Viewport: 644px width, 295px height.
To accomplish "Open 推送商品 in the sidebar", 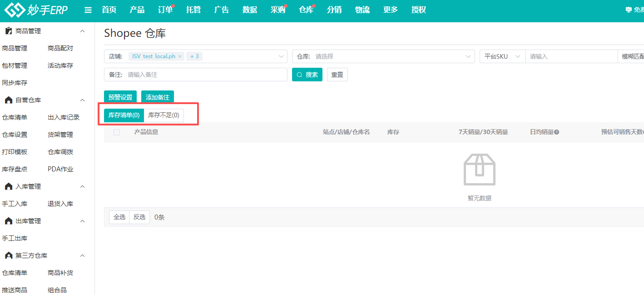I will pyautogui.click(x=15, y=290).
